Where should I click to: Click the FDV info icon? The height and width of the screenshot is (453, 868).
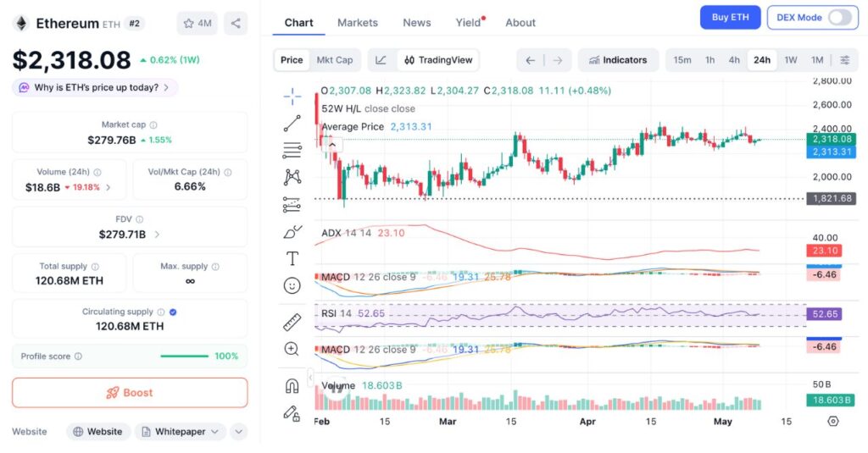(x=140, y=219)
